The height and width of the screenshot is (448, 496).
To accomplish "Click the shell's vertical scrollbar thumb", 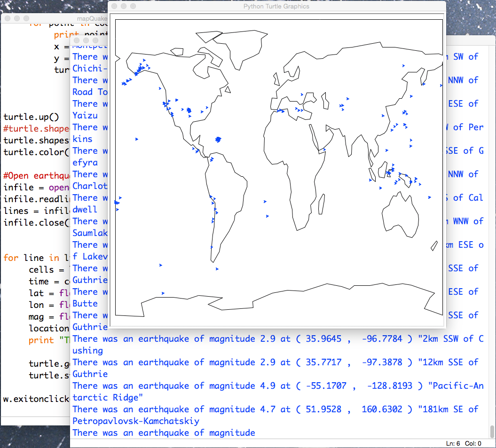I will point(492,431).
